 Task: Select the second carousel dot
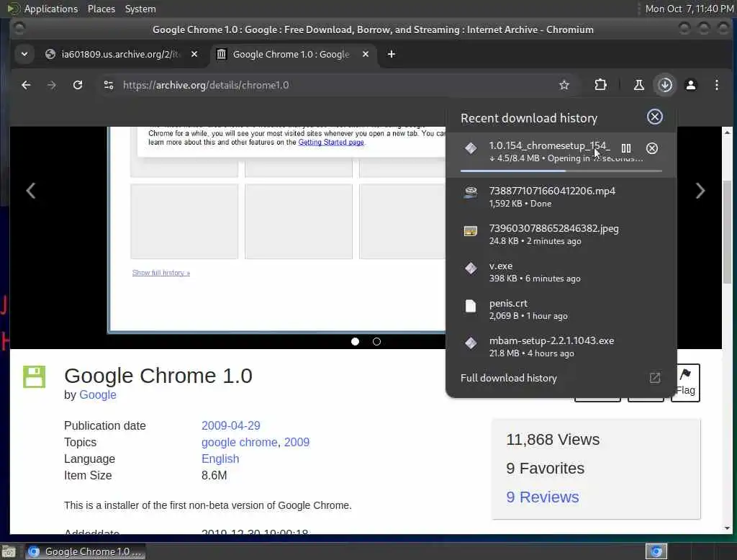point(376,342)
